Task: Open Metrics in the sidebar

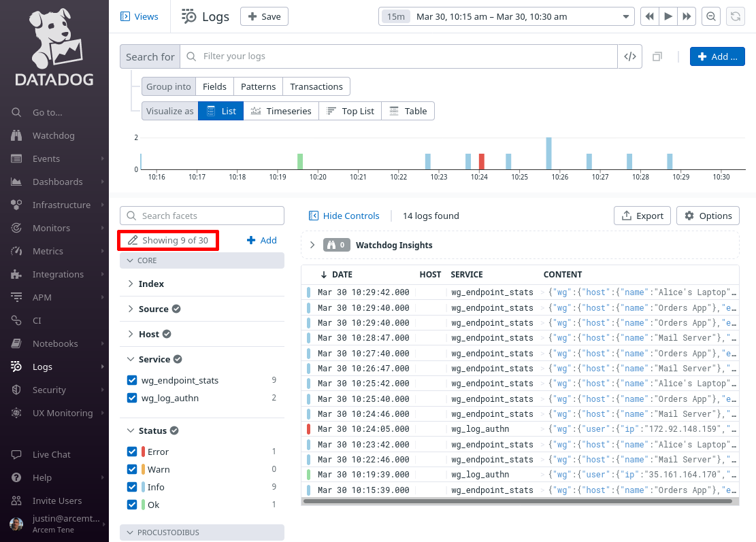Action: pyautogui.click(x=48, y=251)
